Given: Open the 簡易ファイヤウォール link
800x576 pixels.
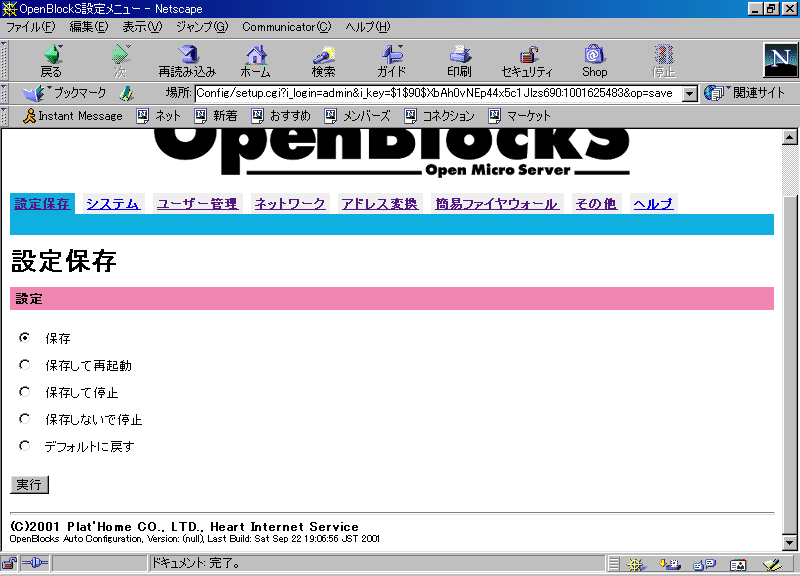Looking at the screenshot, I should (496, 204).
